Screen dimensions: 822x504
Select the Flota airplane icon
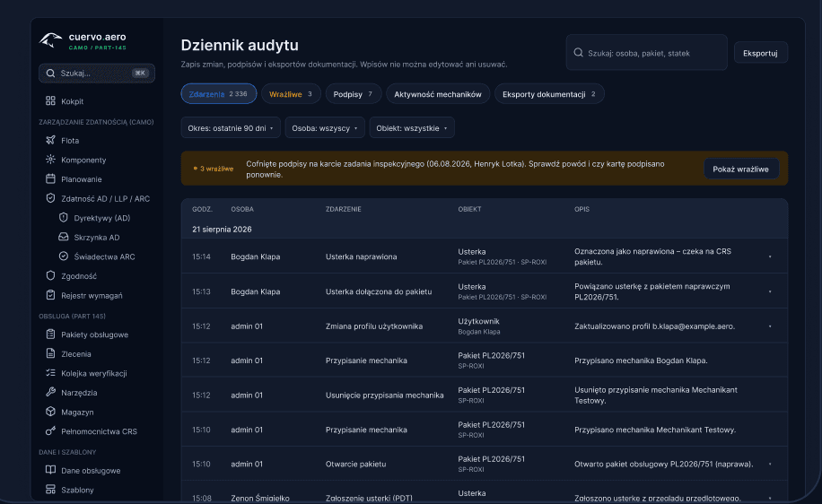coord(50,140)
